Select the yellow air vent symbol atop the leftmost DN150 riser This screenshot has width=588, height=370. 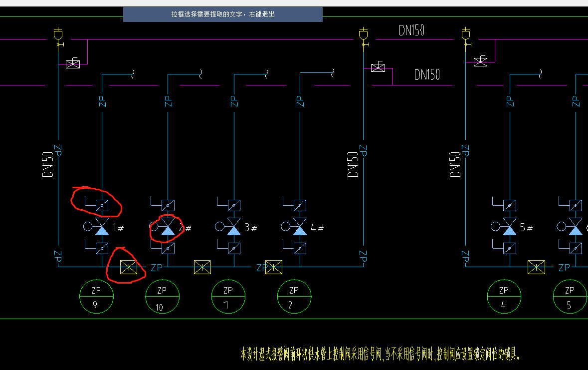(58, 37)
